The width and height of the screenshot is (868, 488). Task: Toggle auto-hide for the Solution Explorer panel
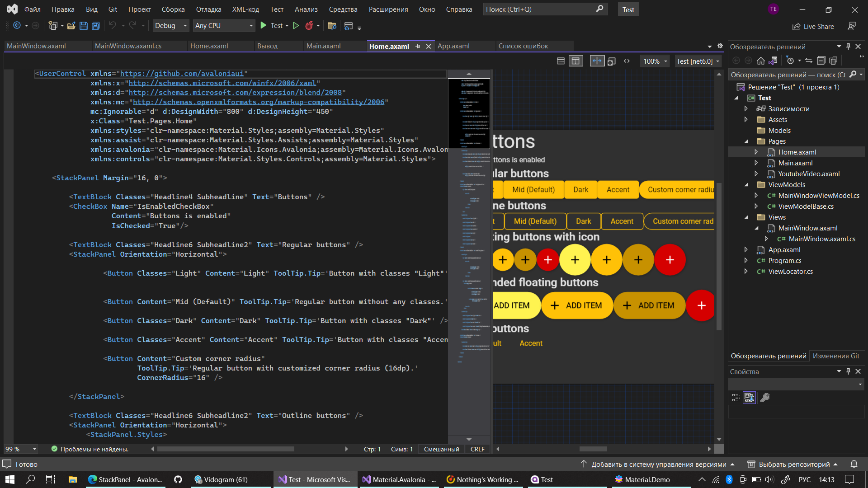pyautogui.click(x=848, y=46)
